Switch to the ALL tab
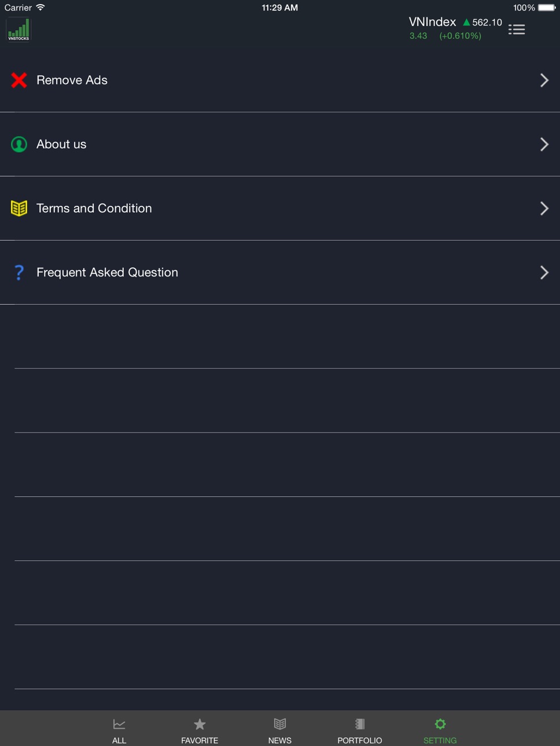Image resolution: width=560 pixels, height=746 pixels. pyautogui.click(x=119, y=730)
